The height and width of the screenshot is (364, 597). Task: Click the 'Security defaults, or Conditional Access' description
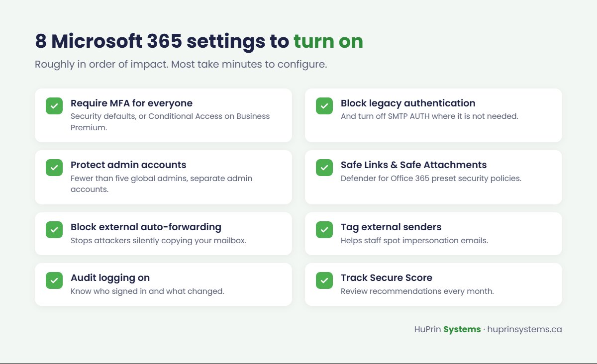170,122
